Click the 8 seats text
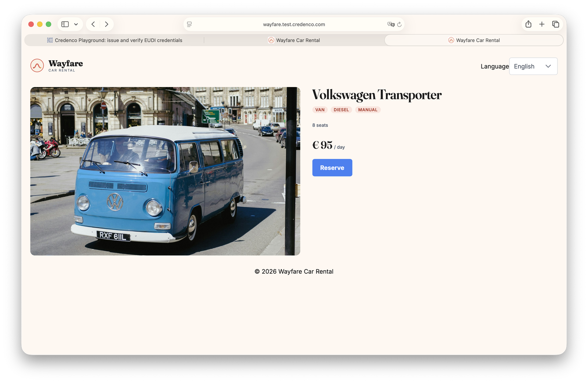Viewport: 588px width, 383px height. tap(320, 125)
